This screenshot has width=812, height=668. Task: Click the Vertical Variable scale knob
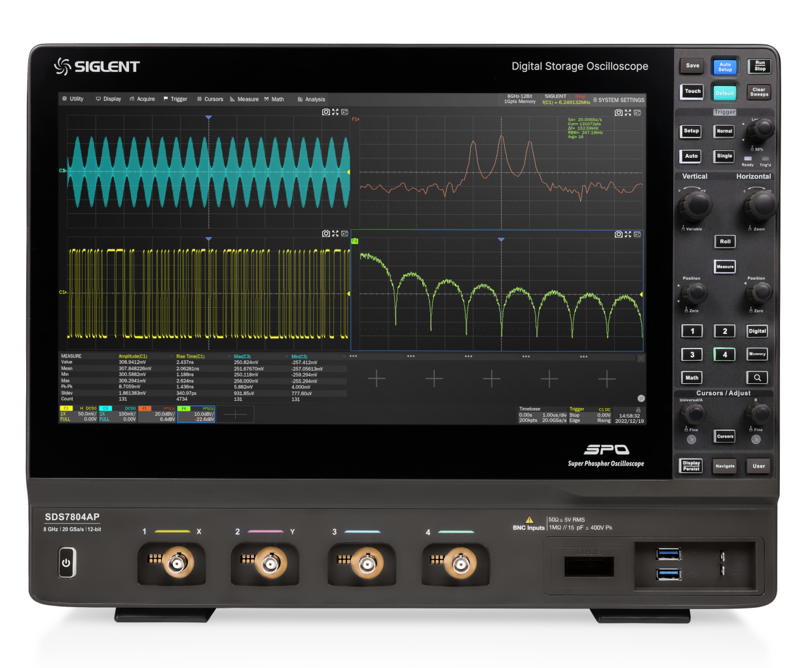coord(693,204)
